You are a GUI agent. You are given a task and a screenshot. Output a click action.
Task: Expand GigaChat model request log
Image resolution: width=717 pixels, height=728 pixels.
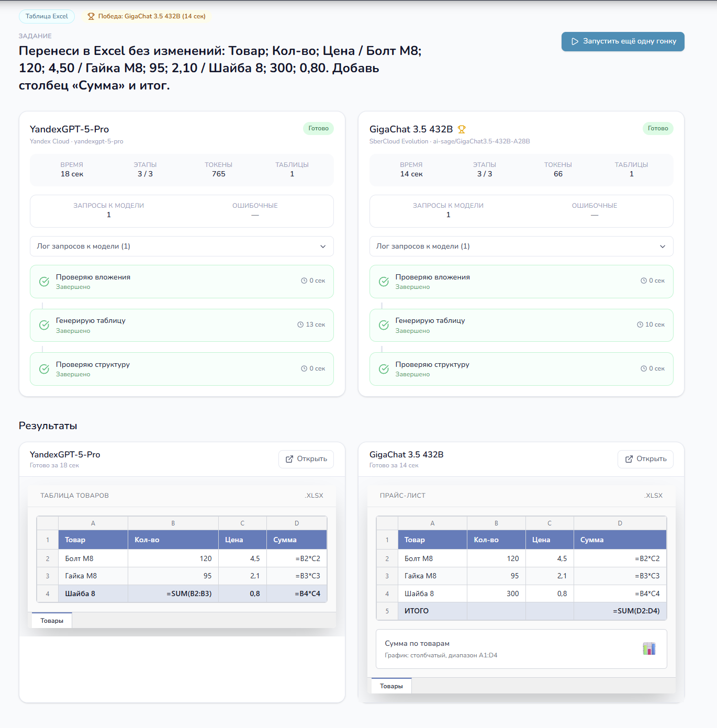pyautogui.click(x=521, y=247)
